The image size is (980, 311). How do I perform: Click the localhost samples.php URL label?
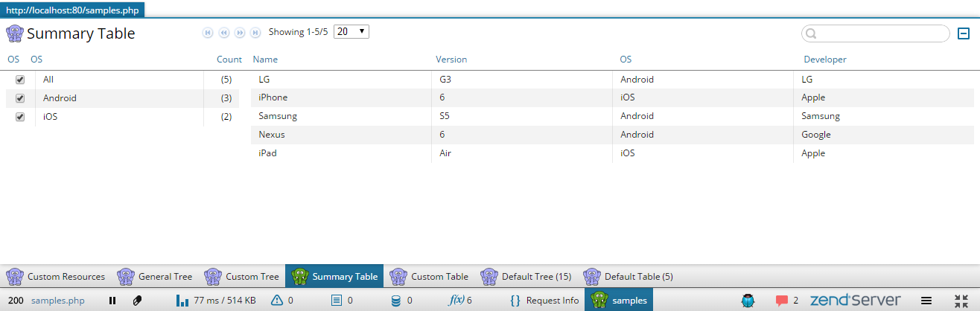[x=73, y=11]
